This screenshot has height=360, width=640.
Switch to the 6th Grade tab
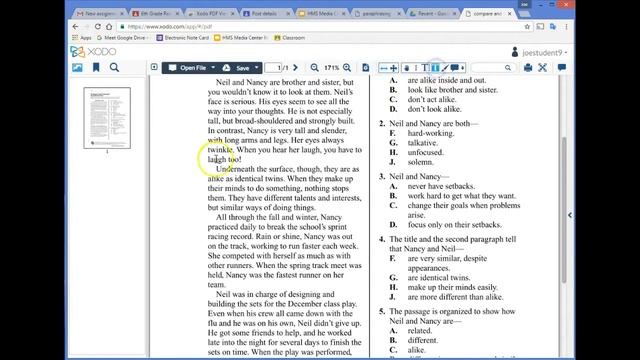pos(156,13)
